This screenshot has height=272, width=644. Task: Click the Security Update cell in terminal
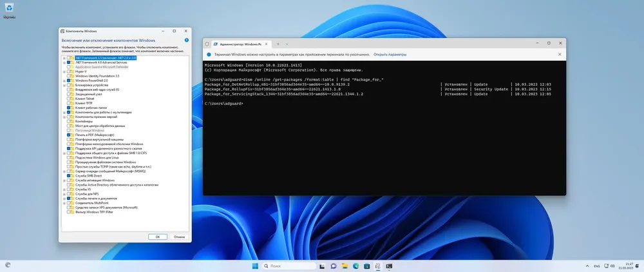coord(491,89)
